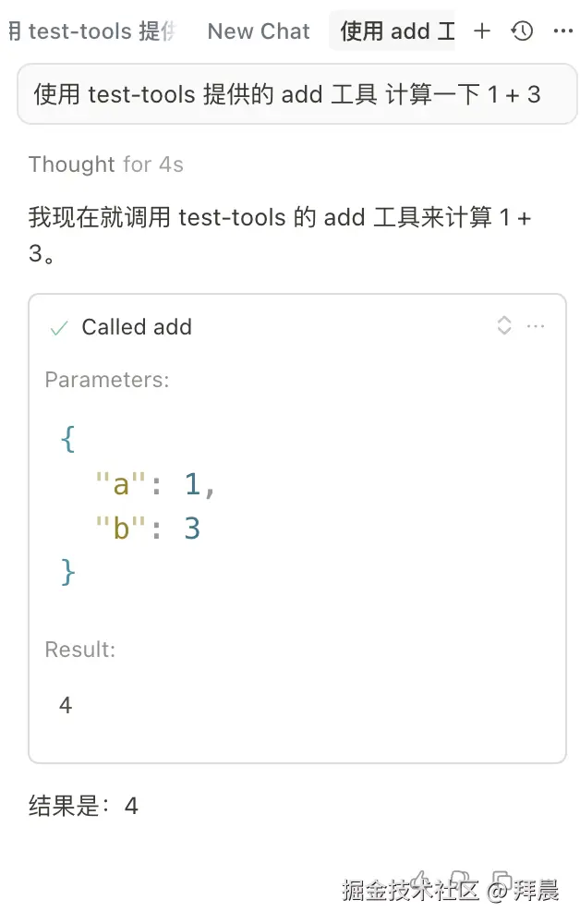Select the active "使用 add 工" tab
Screen dimensions: 580x924
(x=395, y=31)
